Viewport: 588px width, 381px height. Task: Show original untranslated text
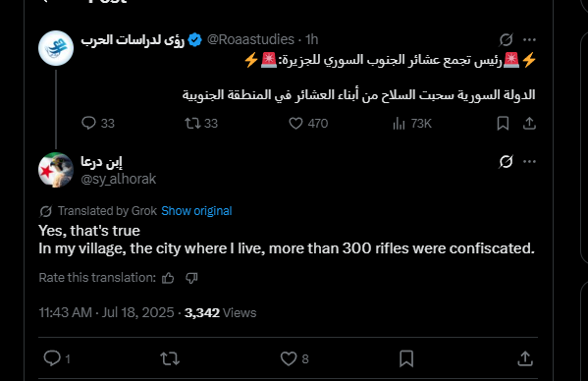tap(196, 211)
